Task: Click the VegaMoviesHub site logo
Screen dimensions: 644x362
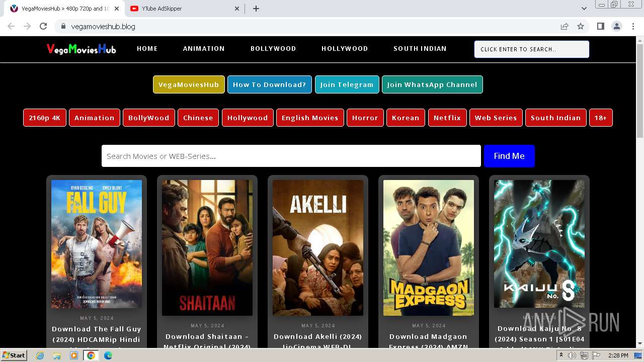Action: tap(81, 49)
